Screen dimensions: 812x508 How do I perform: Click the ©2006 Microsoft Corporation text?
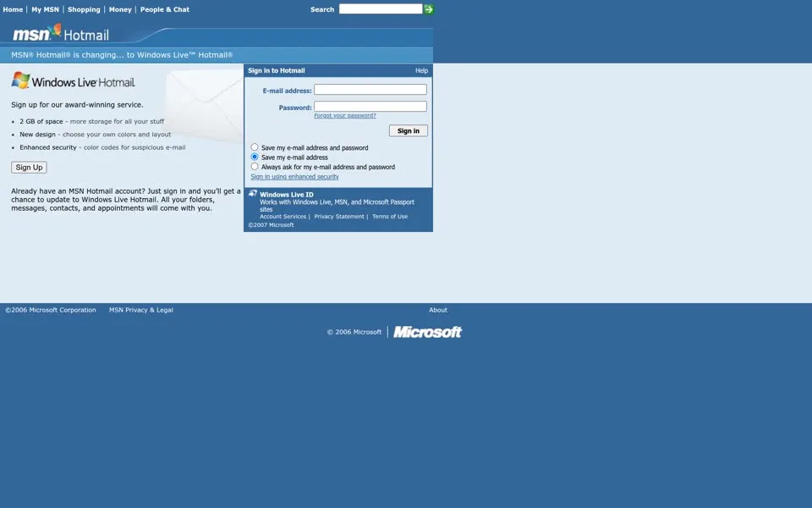point(50,310)
